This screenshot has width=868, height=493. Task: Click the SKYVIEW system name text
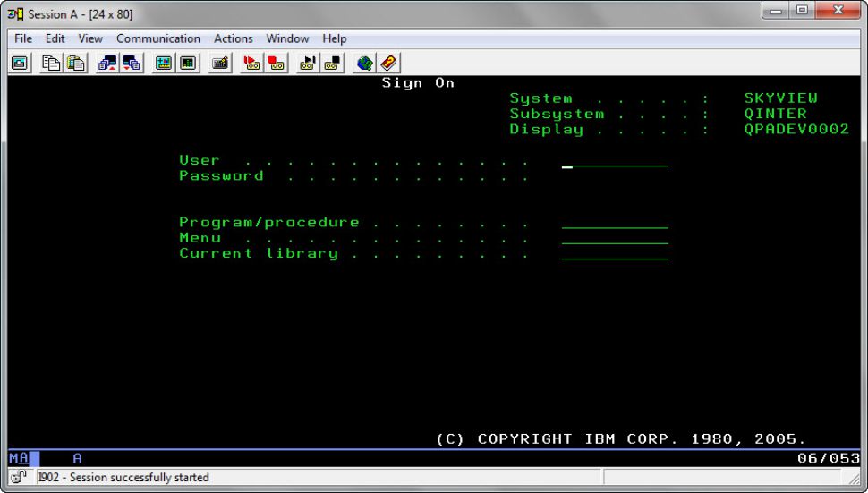[x=780, y=98]
